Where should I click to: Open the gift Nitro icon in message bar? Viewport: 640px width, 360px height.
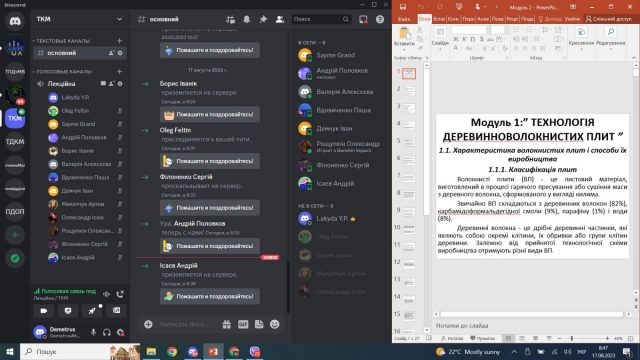point(227,324)
